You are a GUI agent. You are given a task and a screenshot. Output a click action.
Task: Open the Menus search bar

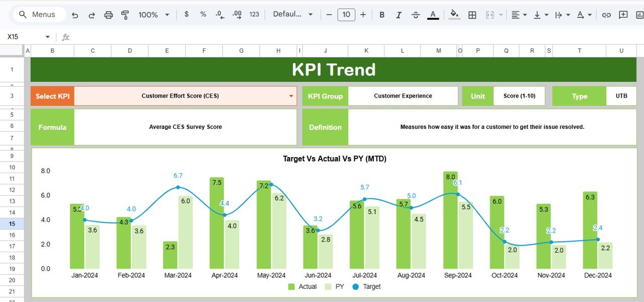(x=38, y=15)
